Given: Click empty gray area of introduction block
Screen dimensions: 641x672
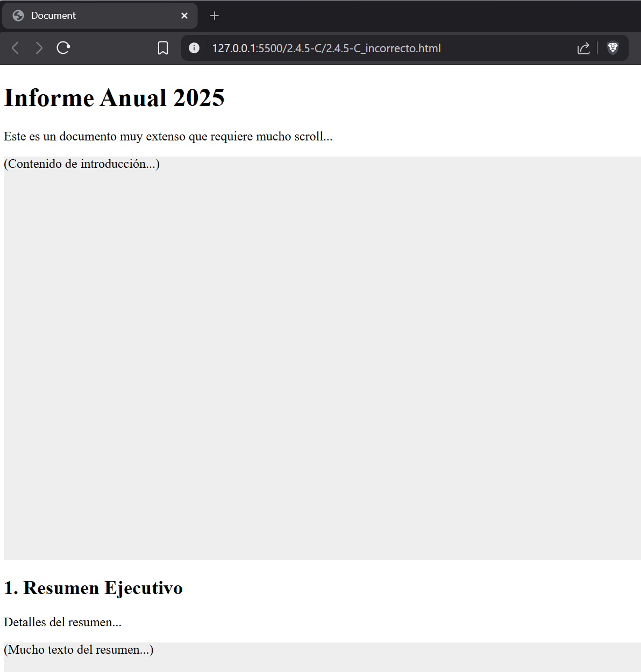Looking at the screenshot, I should pos(323,360).
